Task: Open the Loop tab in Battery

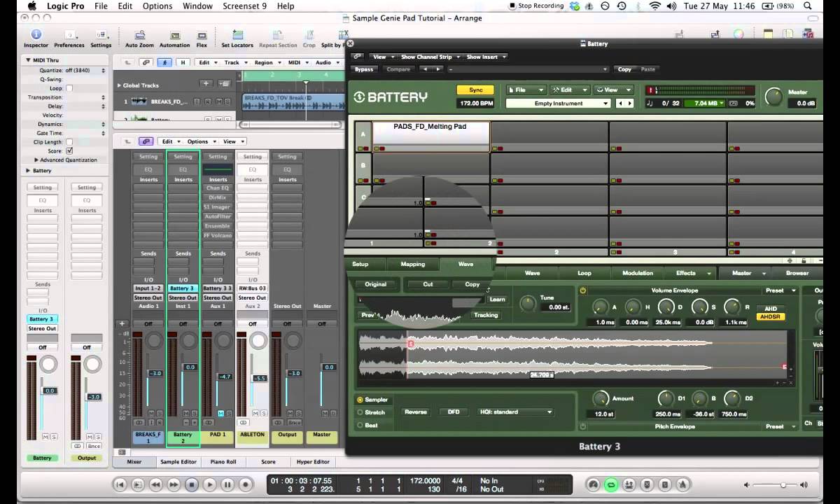Action: (584, 273)
